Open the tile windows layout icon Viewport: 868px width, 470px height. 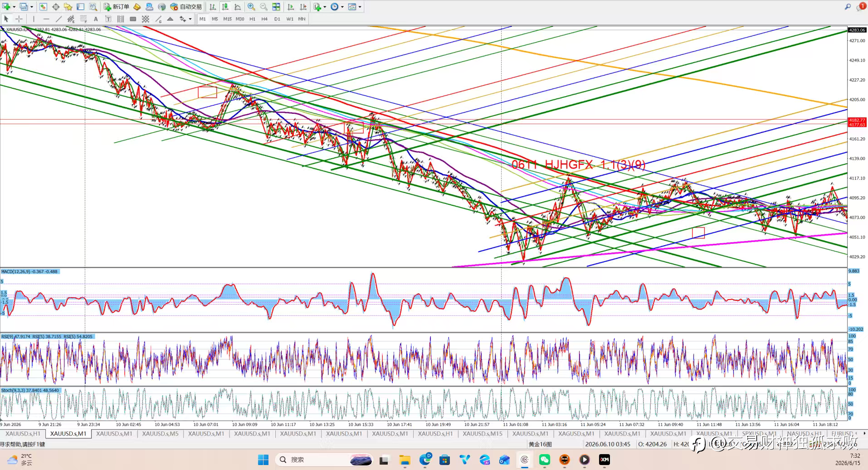pyautogui.click(x=276, y=7)
